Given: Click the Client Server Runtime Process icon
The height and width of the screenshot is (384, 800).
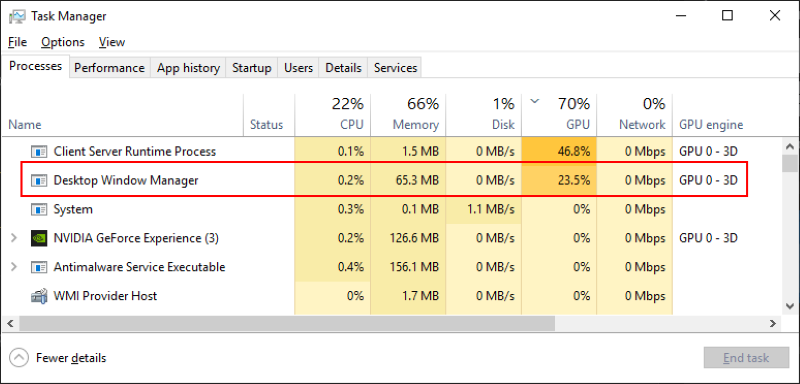Looking at the screenshot, I should 39,151.
